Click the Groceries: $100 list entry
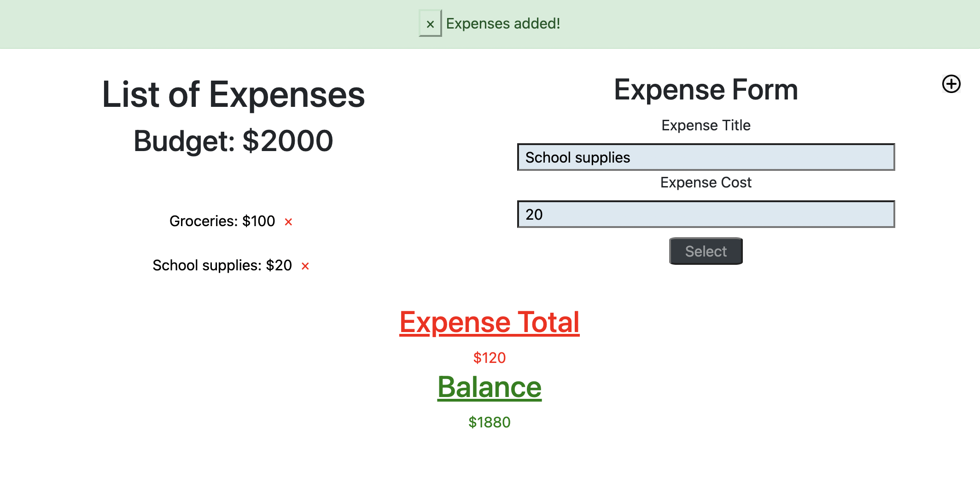Image resolution: width=980 pixels, height=502 pixels. 222,221
